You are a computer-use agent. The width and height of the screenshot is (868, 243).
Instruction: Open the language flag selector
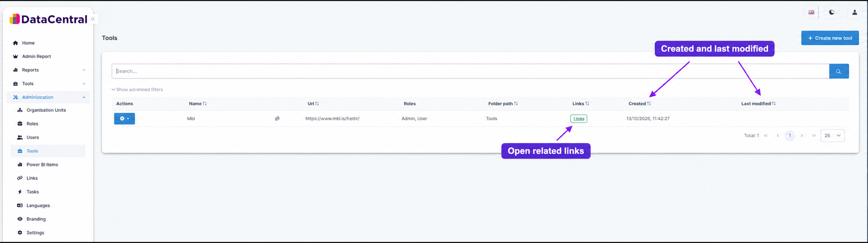coord(811,12)
